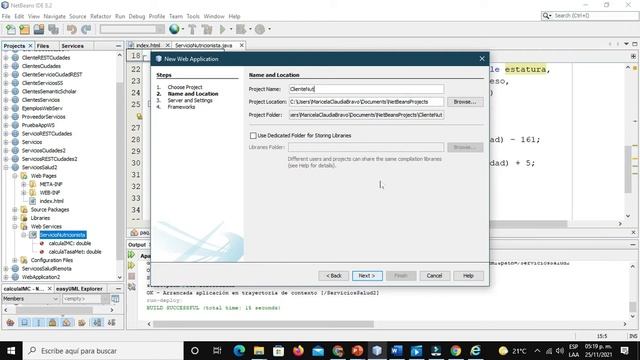Click Next in New Web Application dialog
The image size is (640, 360).
tap(367, 276)
